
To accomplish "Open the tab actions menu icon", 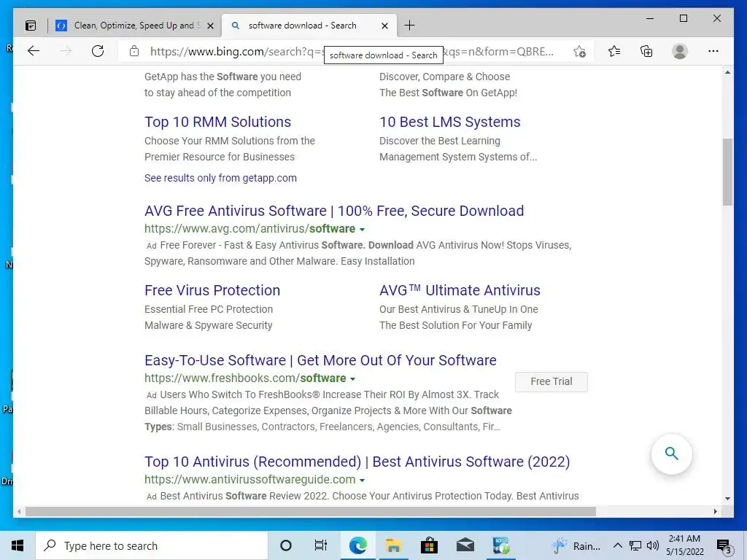I will tap(31, 26).
